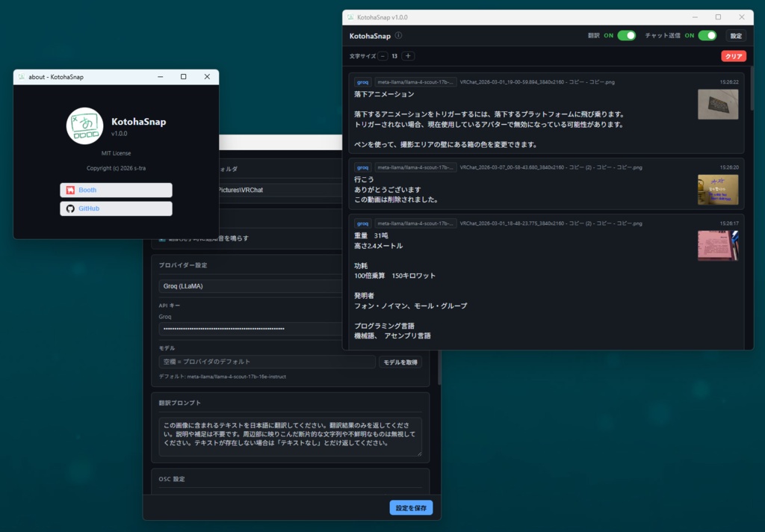Click the KotohaSnap logo in the about dialog
The height and width of the screenshot is (532, 765).
point(84,126)
